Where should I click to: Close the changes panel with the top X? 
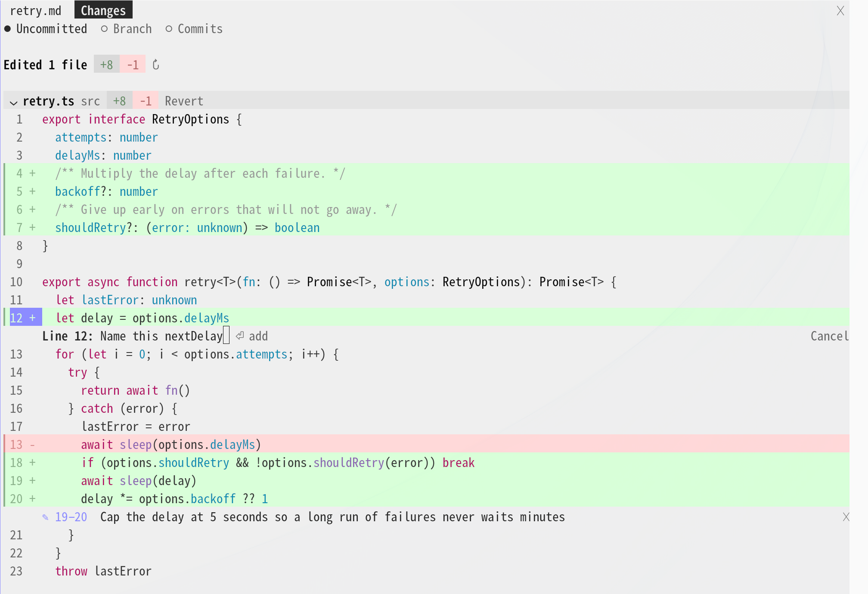[840, 11]
